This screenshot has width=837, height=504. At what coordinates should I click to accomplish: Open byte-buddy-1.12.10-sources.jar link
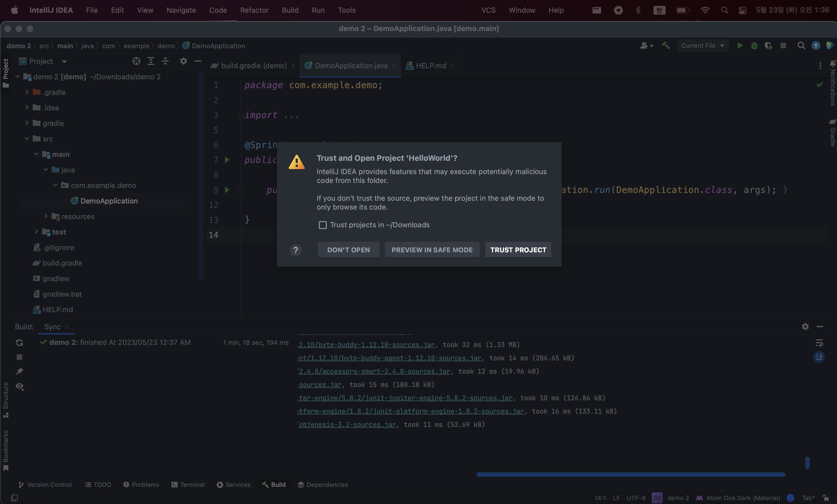click(366, 345)
